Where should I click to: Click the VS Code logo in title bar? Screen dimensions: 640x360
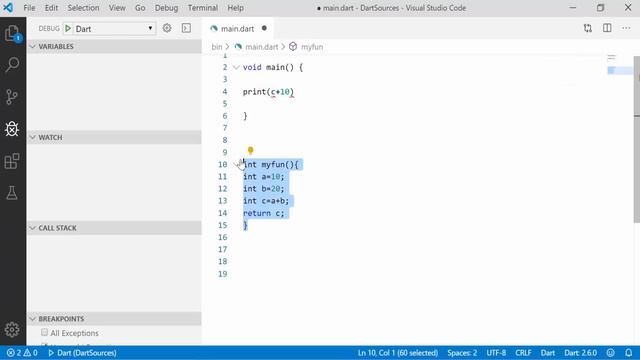(8, 7)
